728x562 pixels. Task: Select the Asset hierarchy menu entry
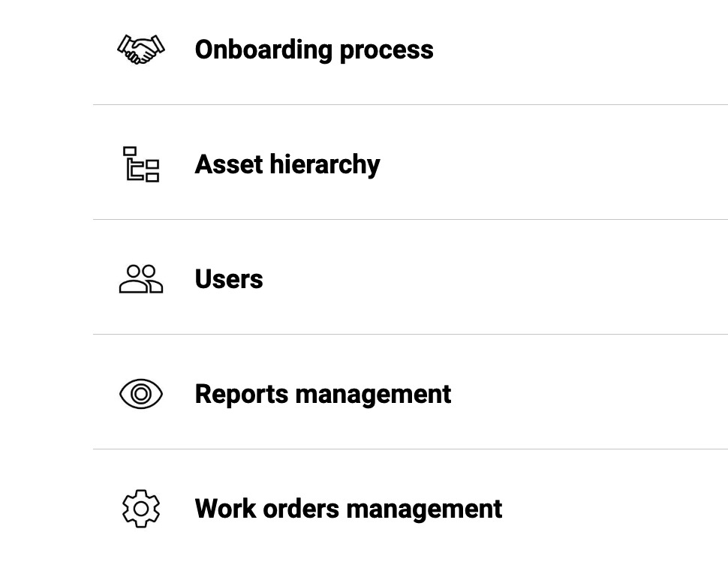pyautogui.click(x=287, y=164)
